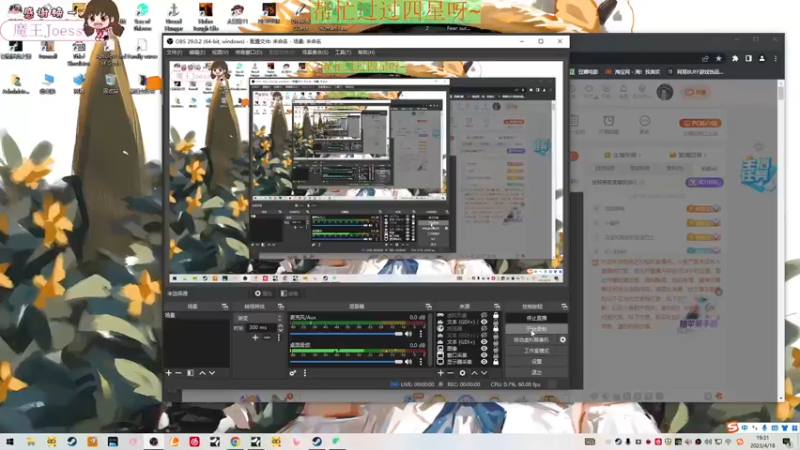Image resolution: width=800 pixels, height=450 pixels.
Task: Add a transition with plus icon
Action: coord(255,337)
